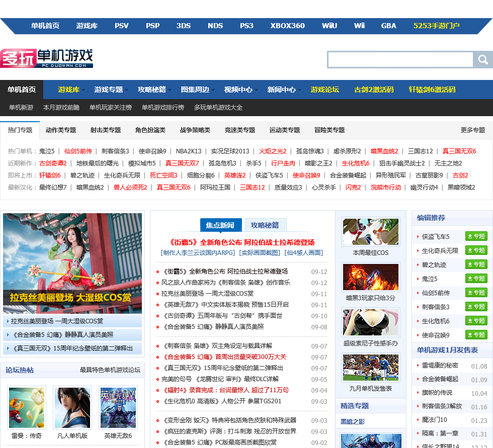
Task: Open 轩辕剑6激活码 nav link
Action: click(x=432, y=89)
